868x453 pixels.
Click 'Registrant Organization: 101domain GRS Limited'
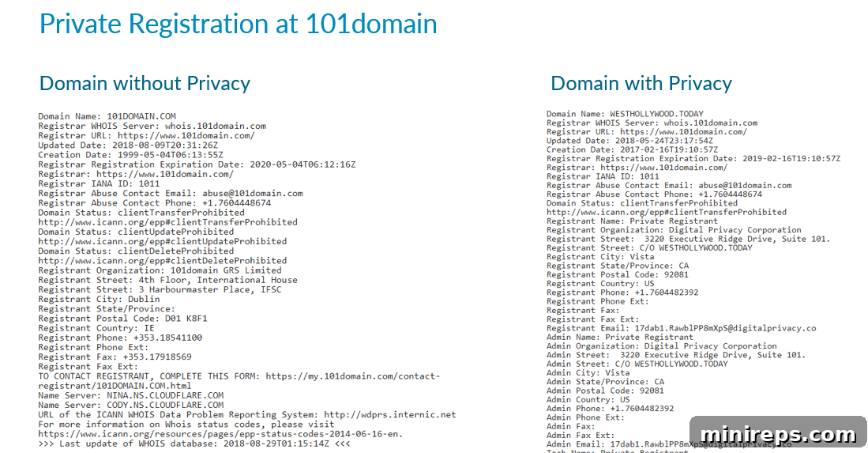[160, 270]
